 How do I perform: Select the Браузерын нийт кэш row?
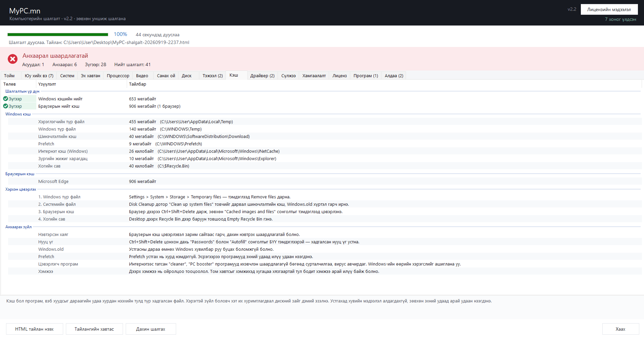pyautogui.click(x=322, y=106)
